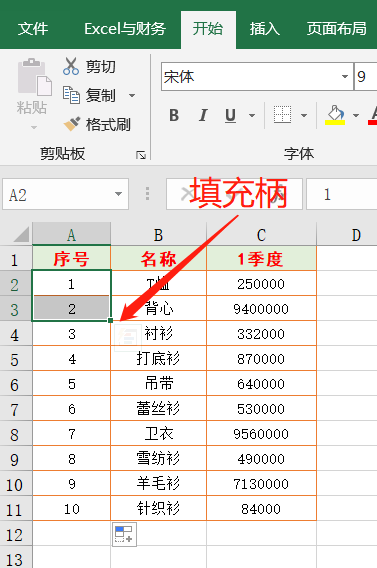Expand Paste options arrow
This screenshot has width=377, height=568.
point(34,128)
